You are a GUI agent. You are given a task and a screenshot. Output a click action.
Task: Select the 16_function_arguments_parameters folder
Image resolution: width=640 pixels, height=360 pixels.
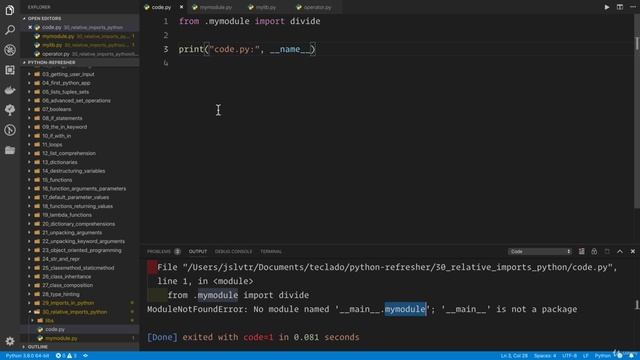pos(80,189)
